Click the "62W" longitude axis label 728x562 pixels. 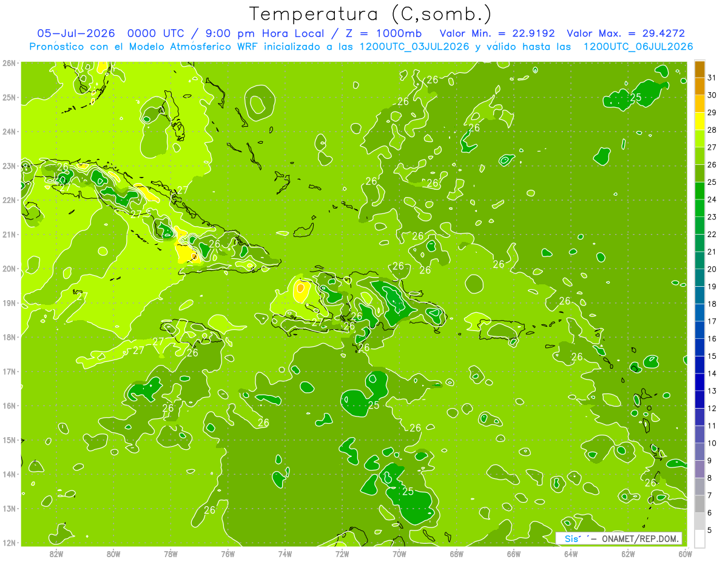tap(628, 554)
